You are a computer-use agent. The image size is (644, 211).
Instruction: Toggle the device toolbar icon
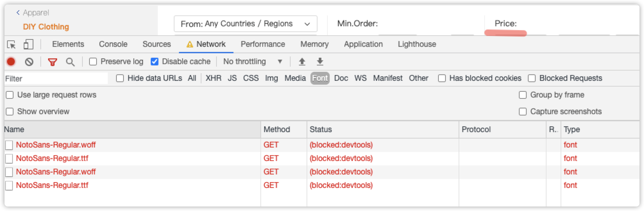28,45
